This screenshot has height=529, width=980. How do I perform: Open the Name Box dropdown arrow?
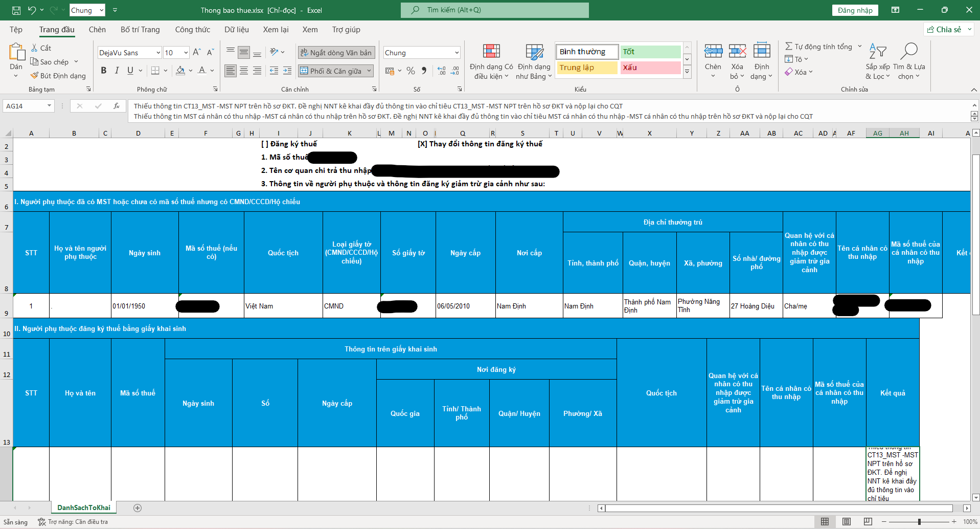point(49,106)
